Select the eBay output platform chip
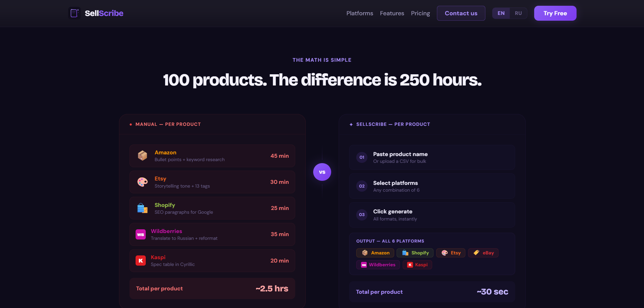Viewport: 644px width, 308px height. [483, 253]
